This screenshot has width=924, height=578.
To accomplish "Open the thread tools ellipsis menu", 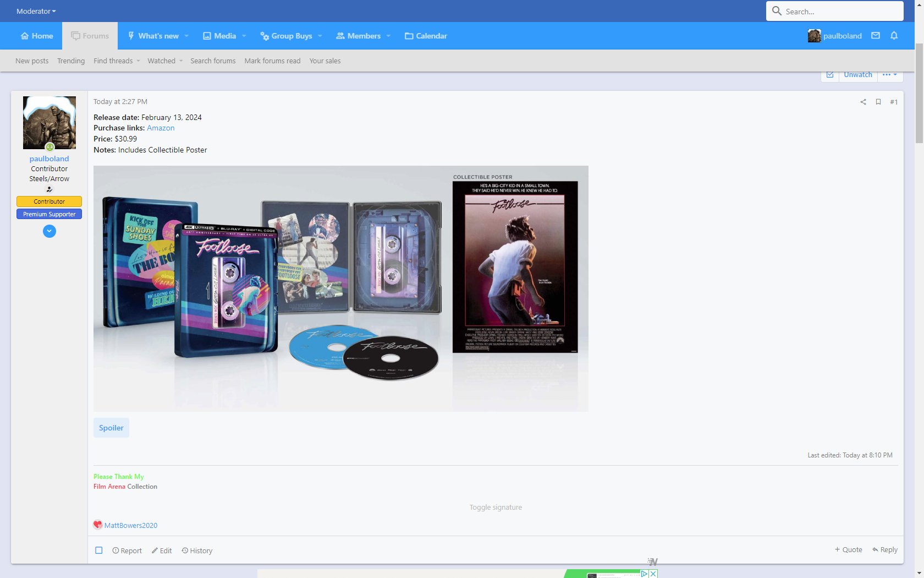I will 890,75.
